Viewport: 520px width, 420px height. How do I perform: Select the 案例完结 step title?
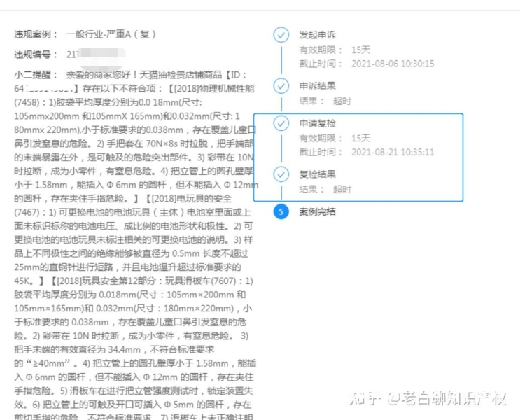coord(317,211)
